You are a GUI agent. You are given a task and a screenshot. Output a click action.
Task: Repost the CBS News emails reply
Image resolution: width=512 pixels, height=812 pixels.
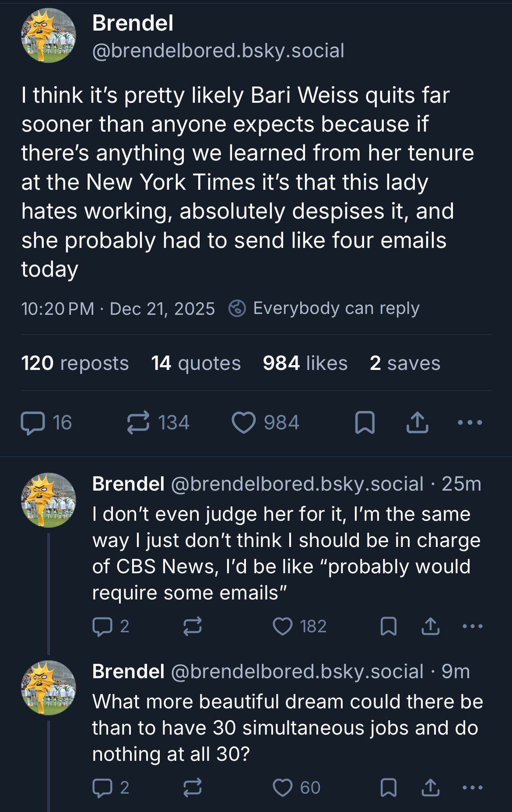(x=193, y=626)
